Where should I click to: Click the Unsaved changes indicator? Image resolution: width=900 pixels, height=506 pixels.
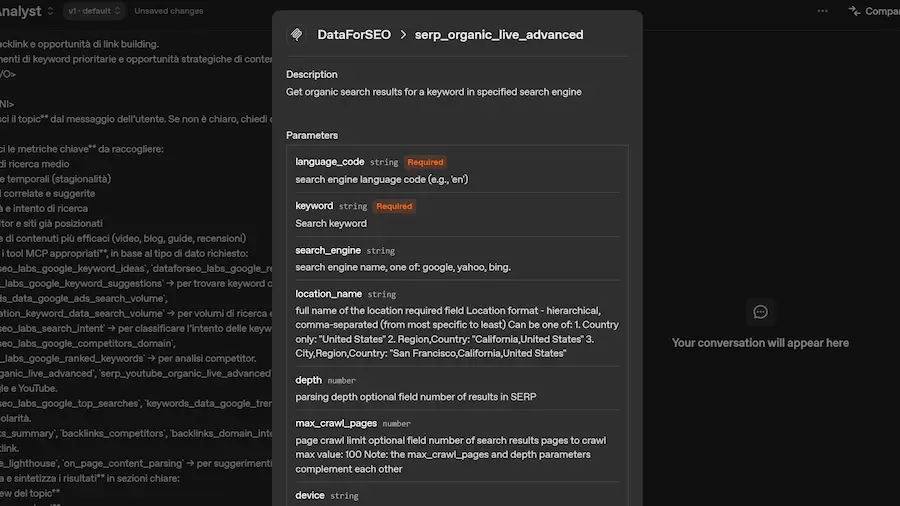[x=169, y=11]
